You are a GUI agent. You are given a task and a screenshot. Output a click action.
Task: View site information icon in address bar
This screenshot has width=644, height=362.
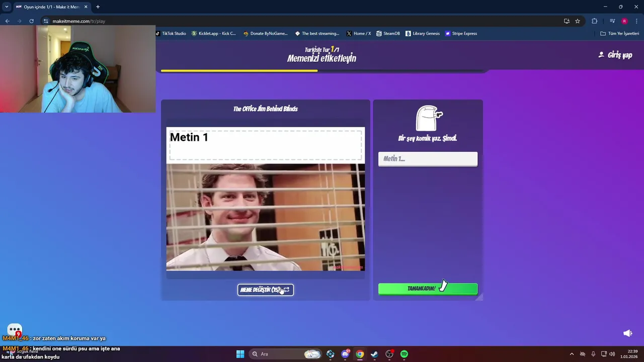46,21
